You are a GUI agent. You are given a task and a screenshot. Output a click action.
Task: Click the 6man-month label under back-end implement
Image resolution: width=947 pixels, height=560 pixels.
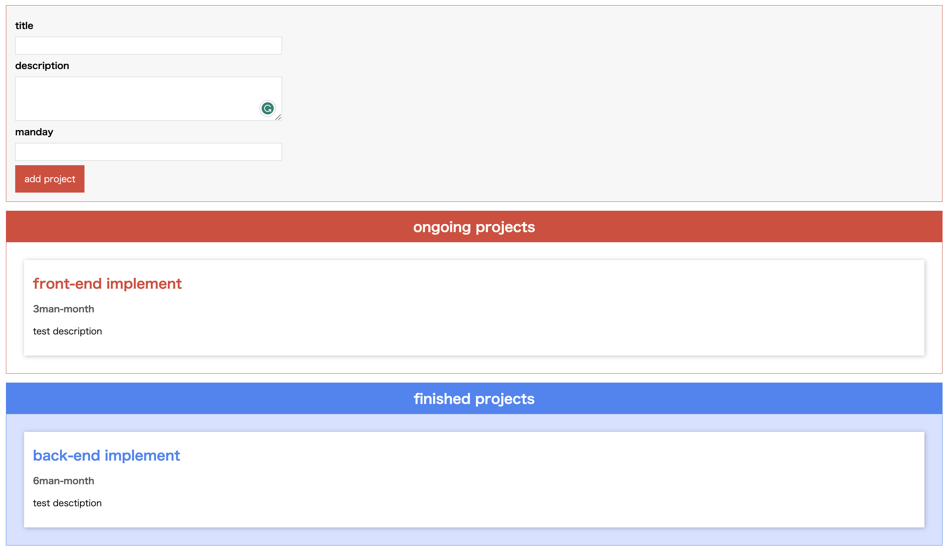tap(63, 481)
